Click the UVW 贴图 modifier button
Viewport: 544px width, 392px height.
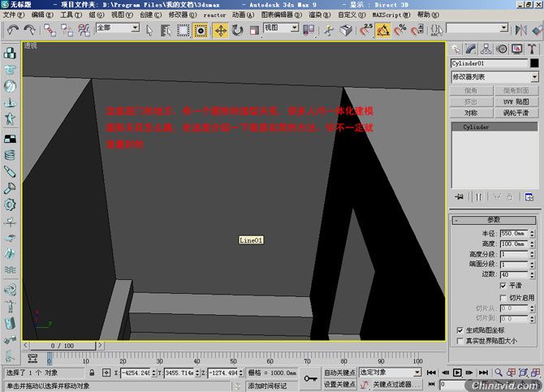516,101
